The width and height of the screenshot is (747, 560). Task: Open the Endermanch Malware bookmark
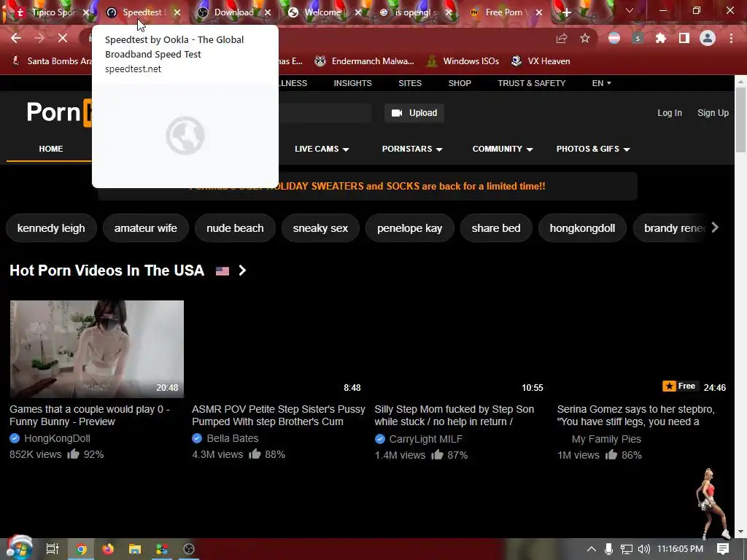pos(365,61)
